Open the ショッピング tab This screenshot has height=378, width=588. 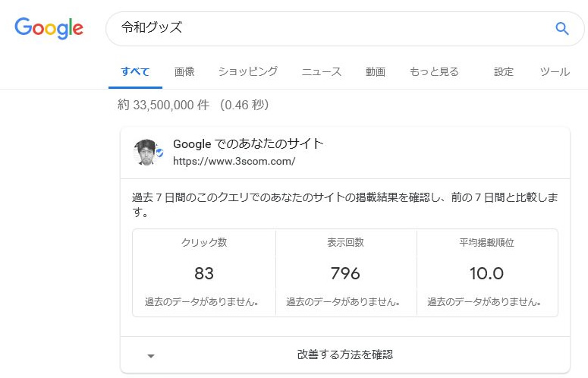[x=248, y=72]
